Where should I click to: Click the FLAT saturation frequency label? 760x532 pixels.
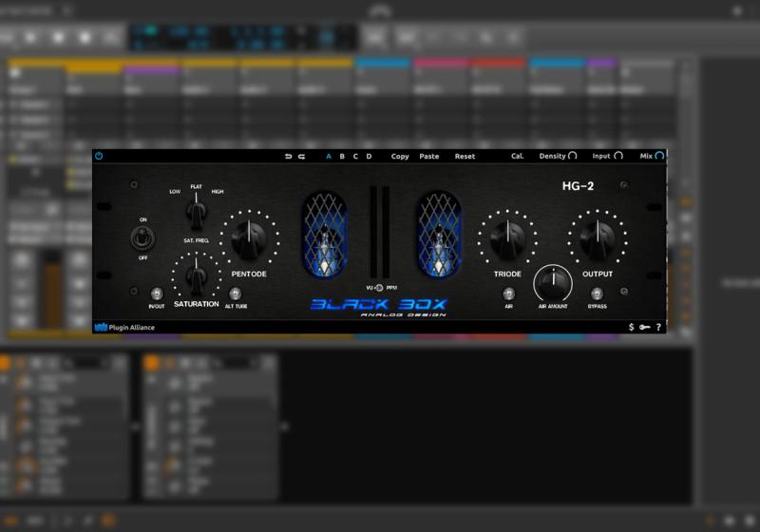197,186
